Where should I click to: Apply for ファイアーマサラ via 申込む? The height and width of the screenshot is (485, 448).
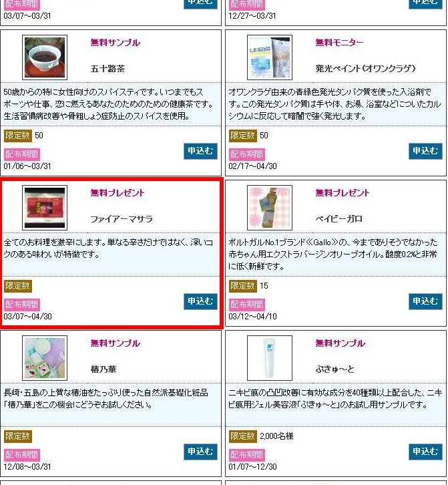(200, 301)
